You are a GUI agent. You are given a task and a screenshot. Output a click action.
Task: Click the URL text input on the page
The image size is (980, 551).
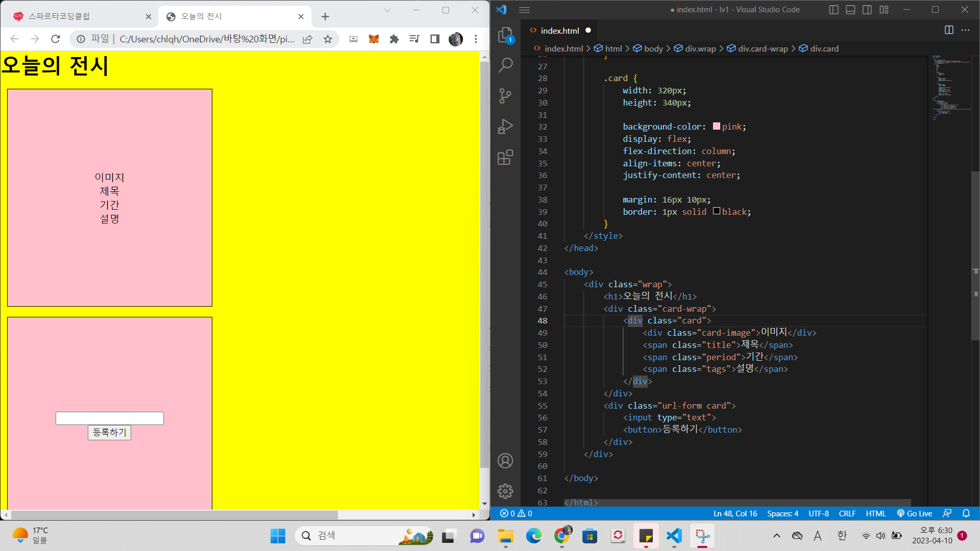pos(110,418)
